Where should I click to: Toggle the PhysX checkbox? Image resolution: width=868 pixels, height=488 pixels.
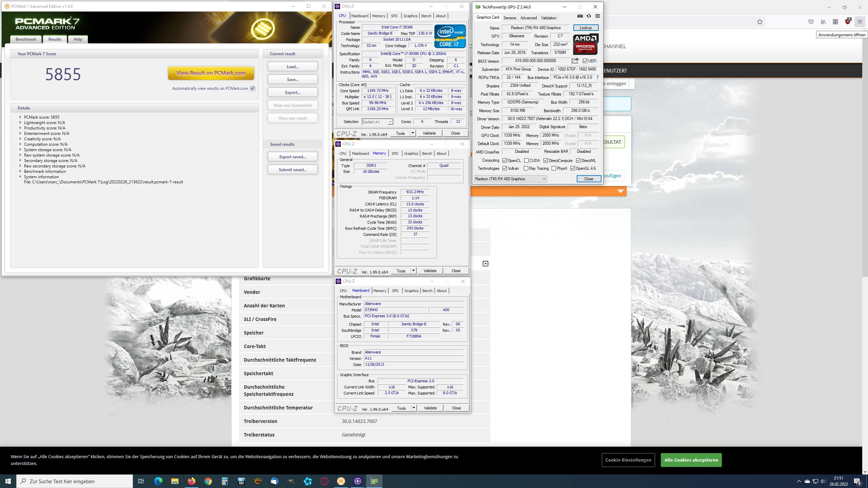554,168
